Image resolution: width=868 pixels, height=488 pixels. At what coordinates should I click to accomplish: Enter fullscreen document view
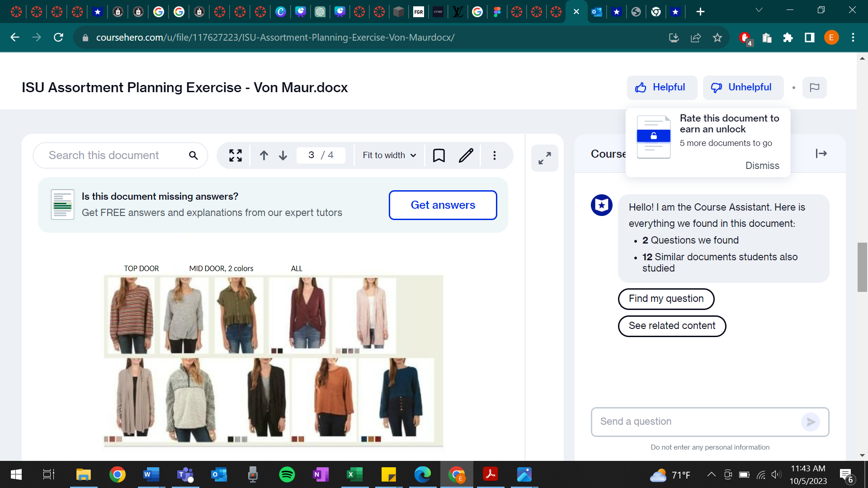[236, 155]
